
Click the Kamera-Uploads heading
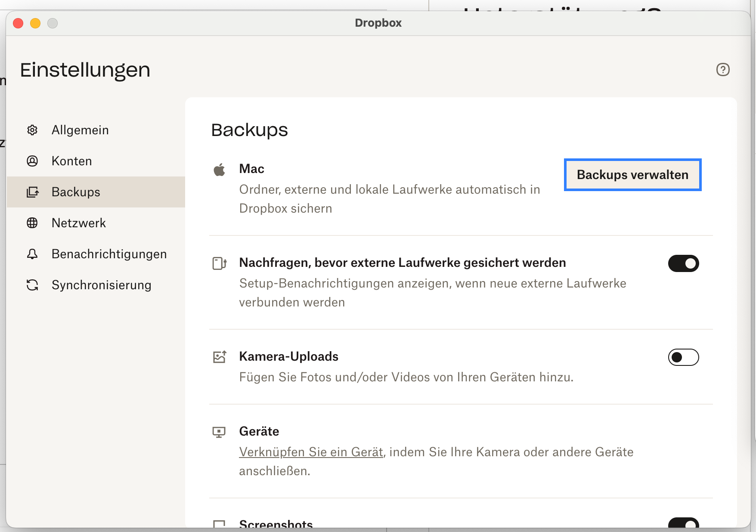289,356
